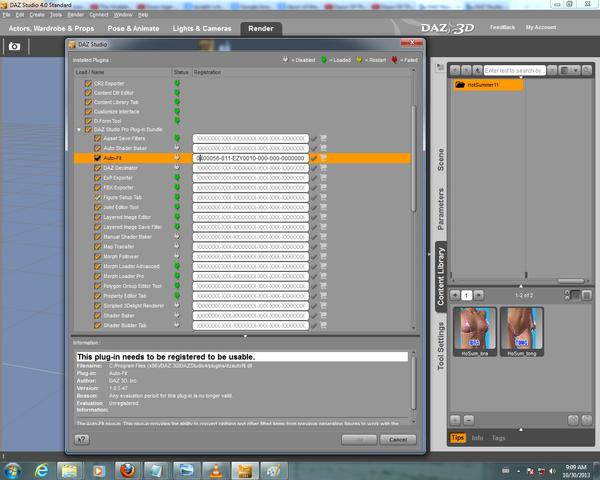
Task: Toggle the DAZ Decimator checkbox
Action: [x=97, y=168]
